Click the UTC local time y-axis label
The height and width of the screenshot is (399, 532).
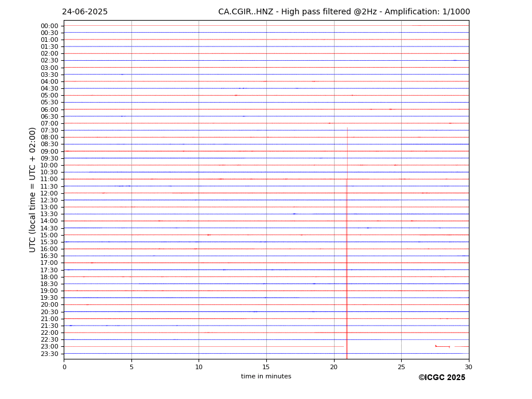[x=32, y=190]
